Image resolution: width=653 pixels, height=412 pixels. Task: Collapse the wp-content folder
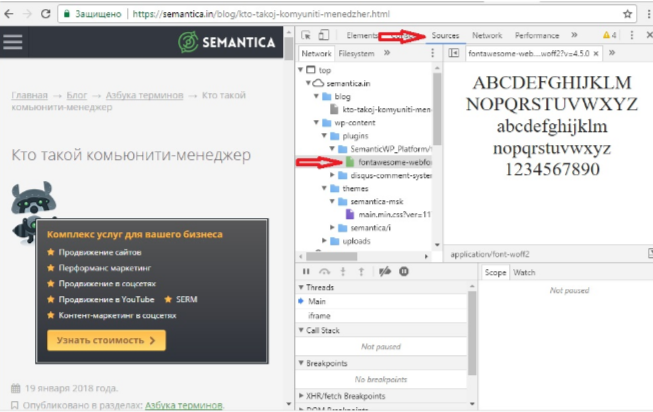313,122
